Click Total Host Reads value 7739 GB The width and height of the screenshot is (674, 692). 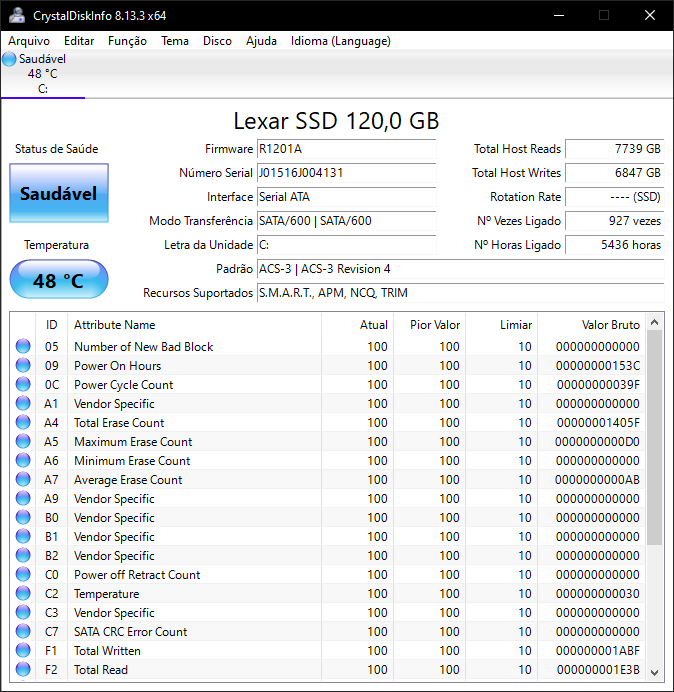pyautogui.click(x=614, y=149)
